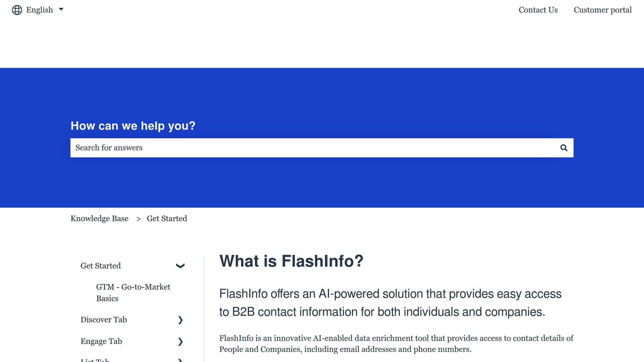Click Get Started in the breadcrumb trail
The width and height of the screenshot is (644, 362).
167,218
